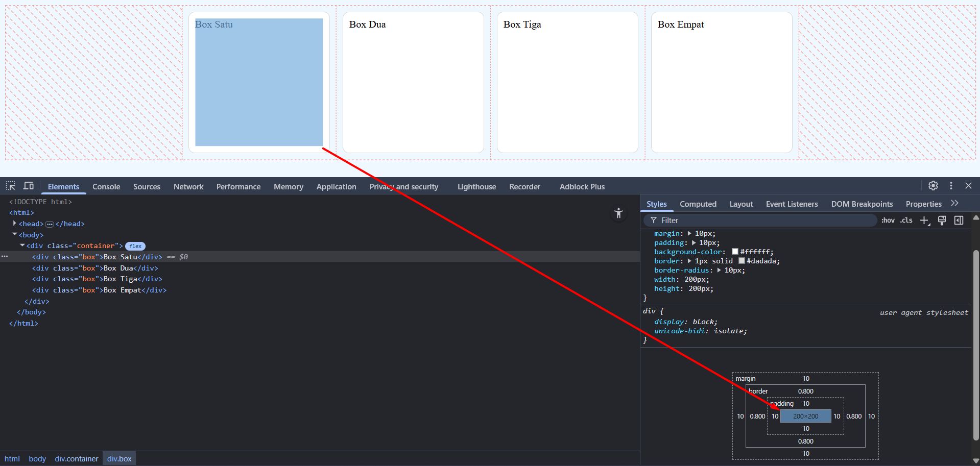Toggle the computed styles sidebar icon

click(959, 220)
